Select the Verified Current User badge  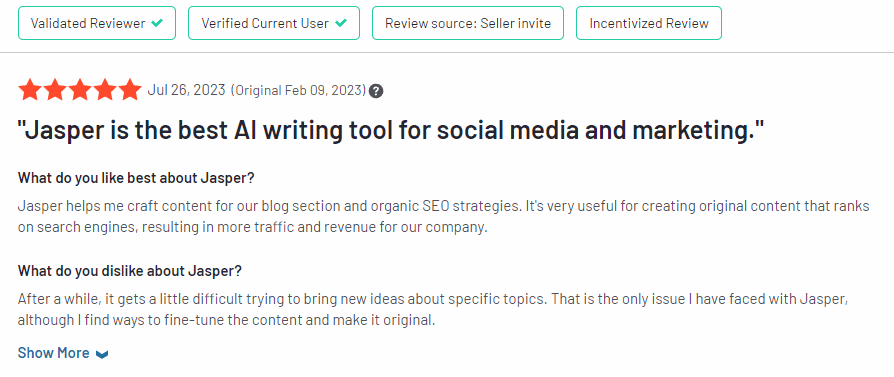point(274,23)
